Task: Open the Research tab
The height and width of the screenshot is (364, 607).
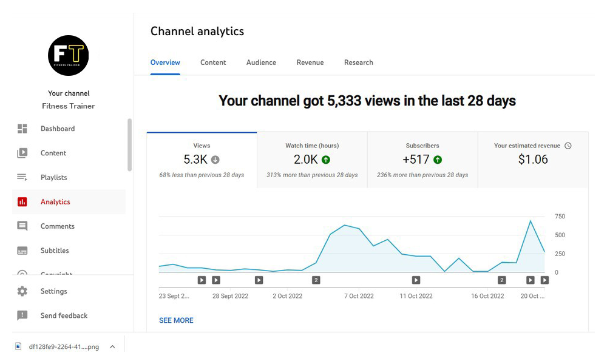Action: [x=359, y=62]
